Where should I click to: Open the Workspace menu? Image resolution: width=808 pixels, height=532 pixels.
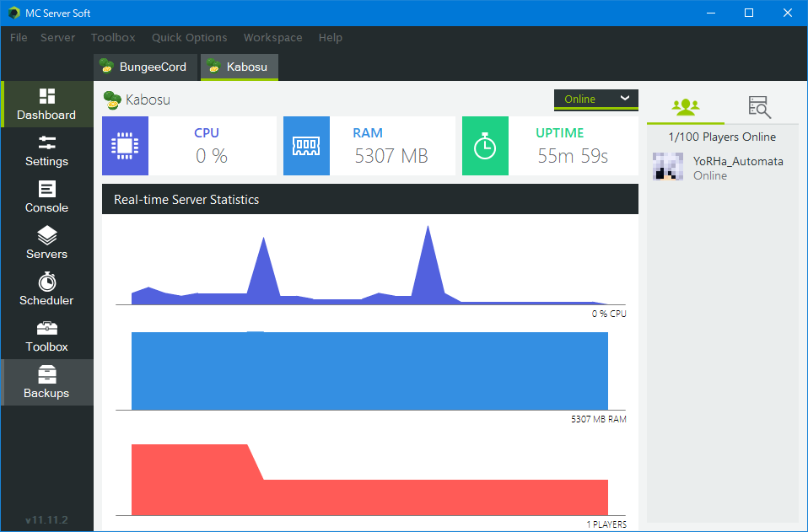pos(272,37)
